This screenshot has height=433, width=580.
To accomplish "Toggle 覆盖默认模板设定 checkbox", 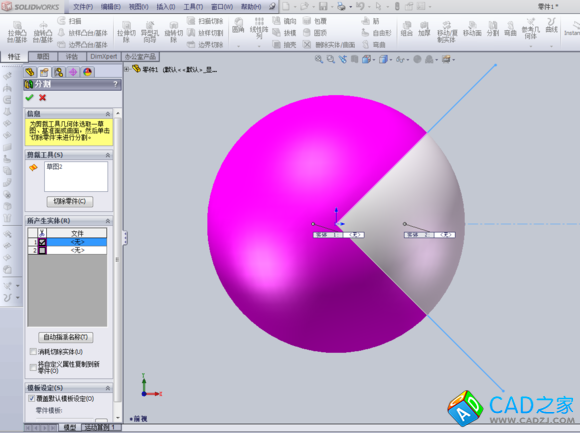I will click(32, 399).
